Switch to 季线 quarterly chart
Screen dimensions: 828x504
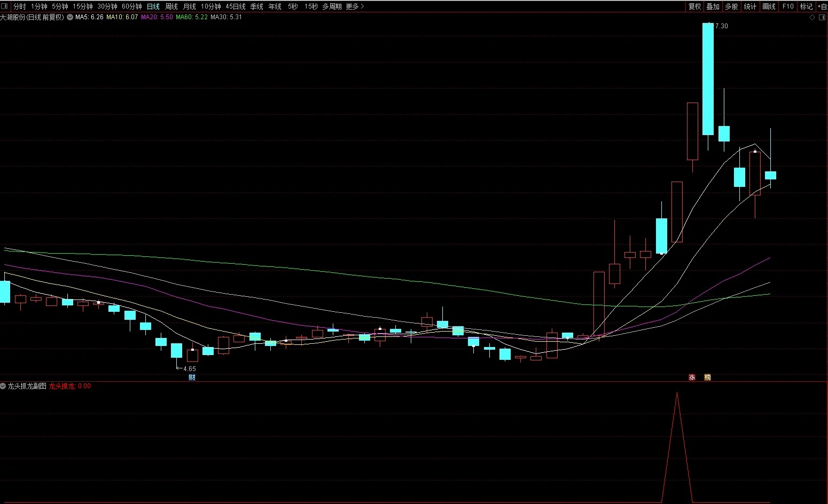pyautogui.click(x=257, y=6)
